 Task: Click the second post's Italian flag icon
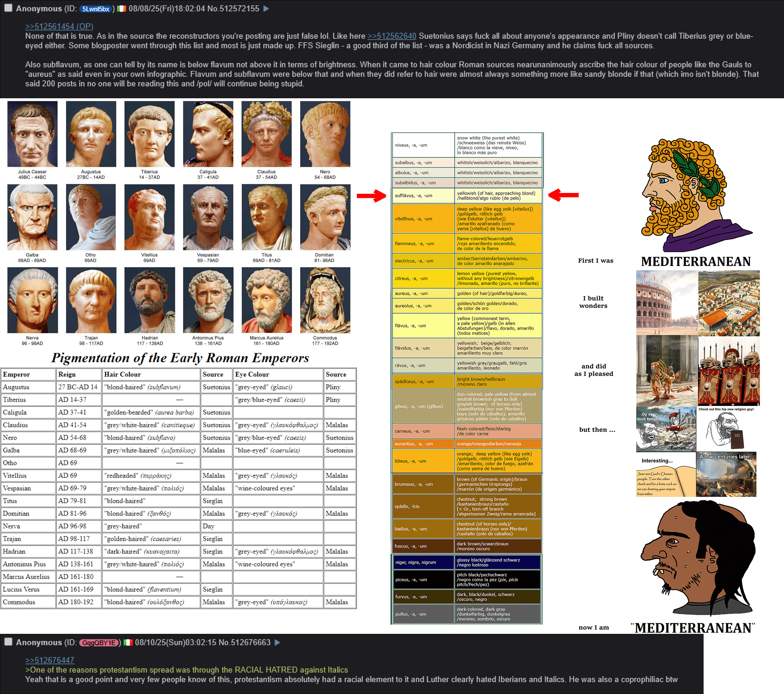[x=128, y=642]
